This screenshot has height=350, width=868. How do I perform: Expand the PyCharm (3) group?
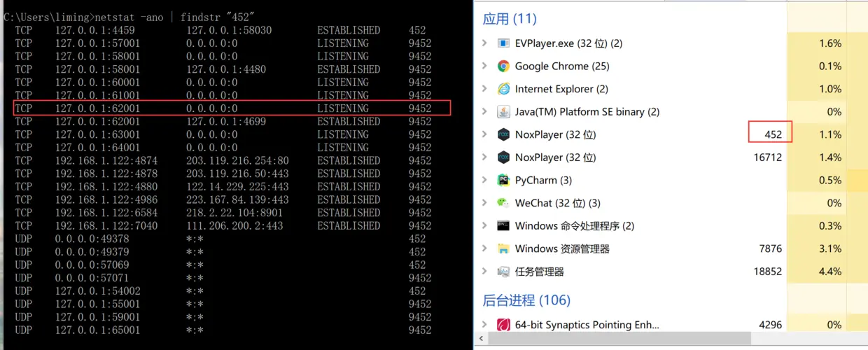pyautogui.click(x=484, y=181)
